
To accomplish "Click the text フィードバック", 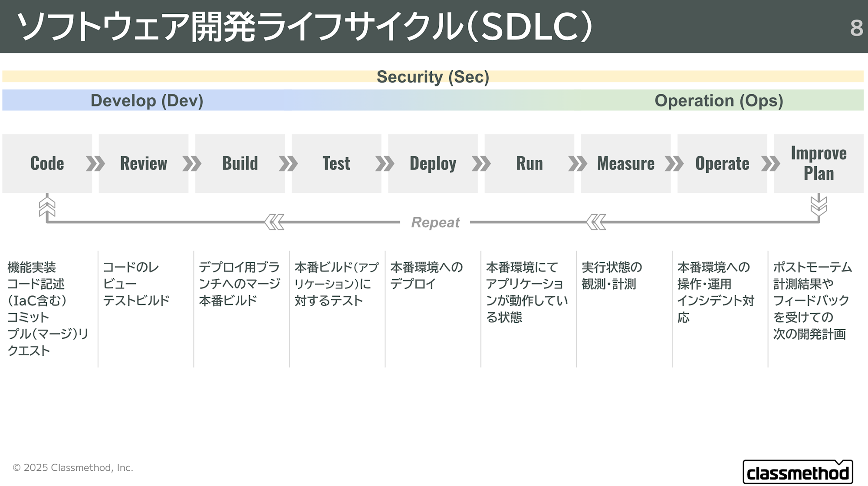I will [x=811, y=301].
